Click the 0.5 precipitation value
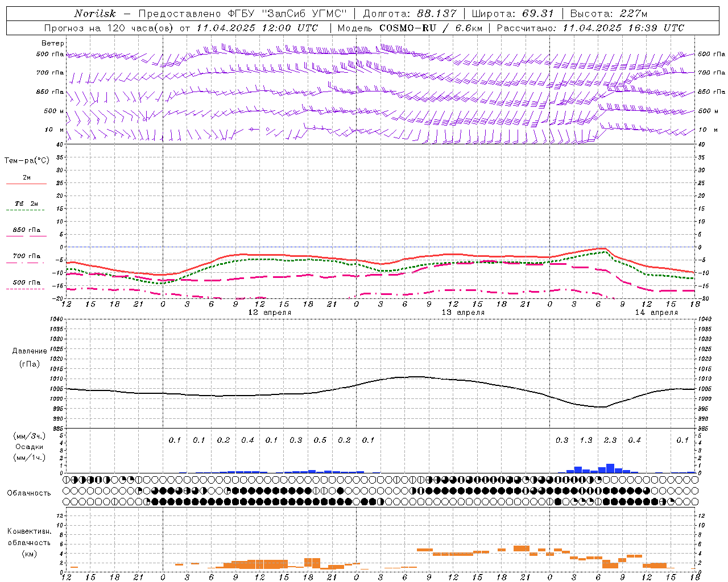The width and height of the screenshot is (728, 582). [x=320, y=440]
